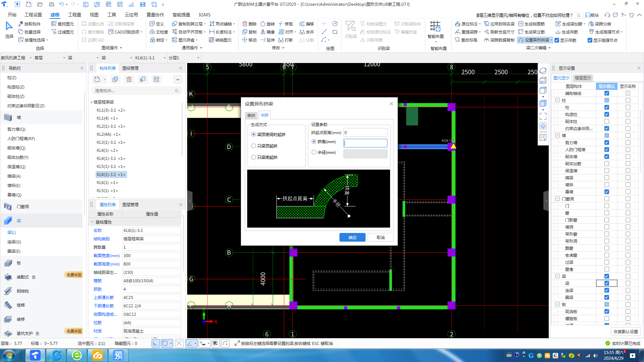
Task: Switch to the 楼层显示 tab
Action: [583, 78]
